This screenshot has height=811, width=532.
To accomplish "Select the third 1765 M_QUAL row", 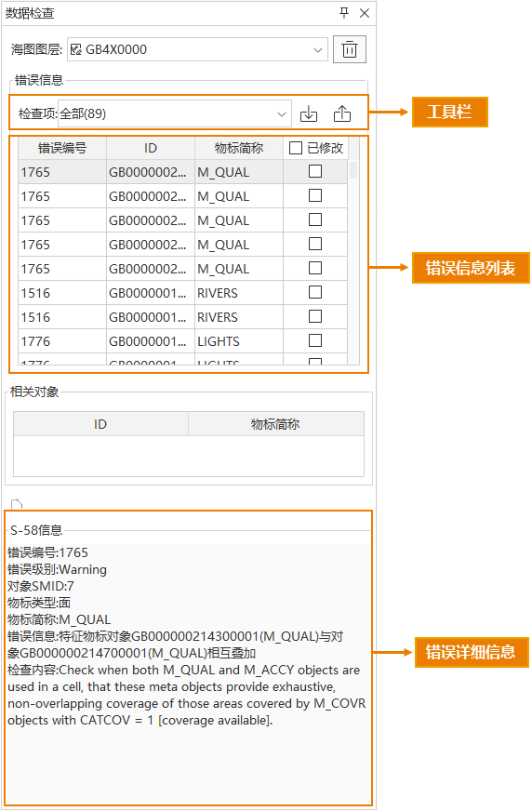I will pyautogui.click(x=182, y=220).
